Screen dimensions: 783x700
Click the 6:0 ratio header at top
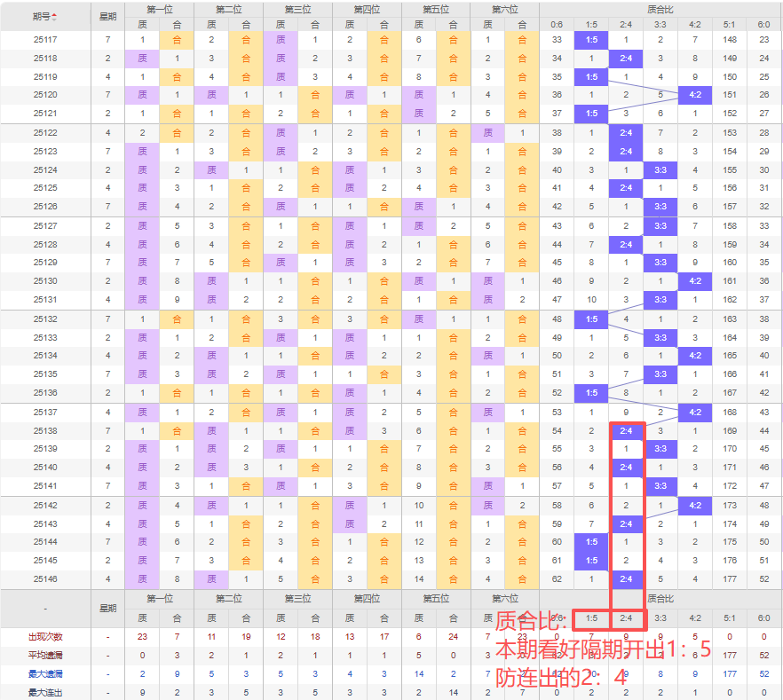[x=765, y=25]
